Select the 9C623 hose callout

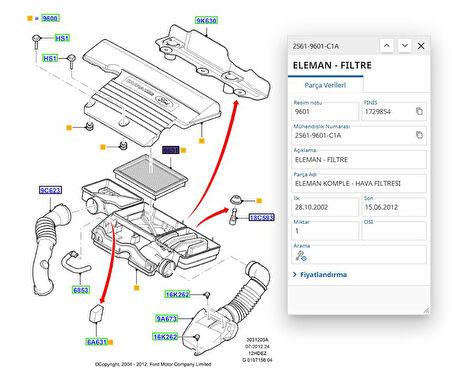click(x=50, y=190)
